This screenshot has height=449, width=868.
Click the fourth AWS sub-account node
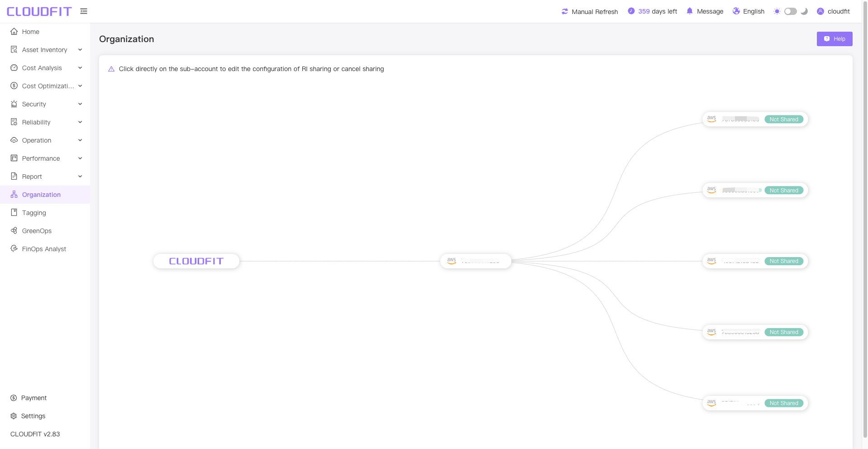(x=755, y=332)
